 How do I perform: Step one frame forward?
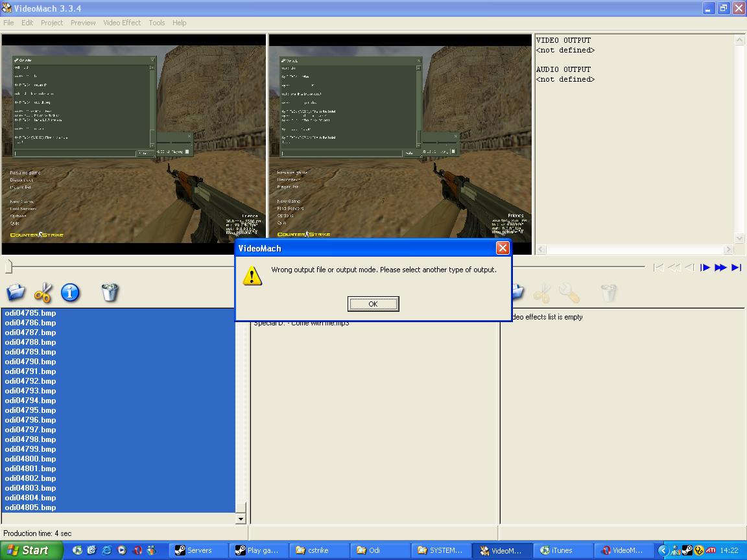coord(705,268)
